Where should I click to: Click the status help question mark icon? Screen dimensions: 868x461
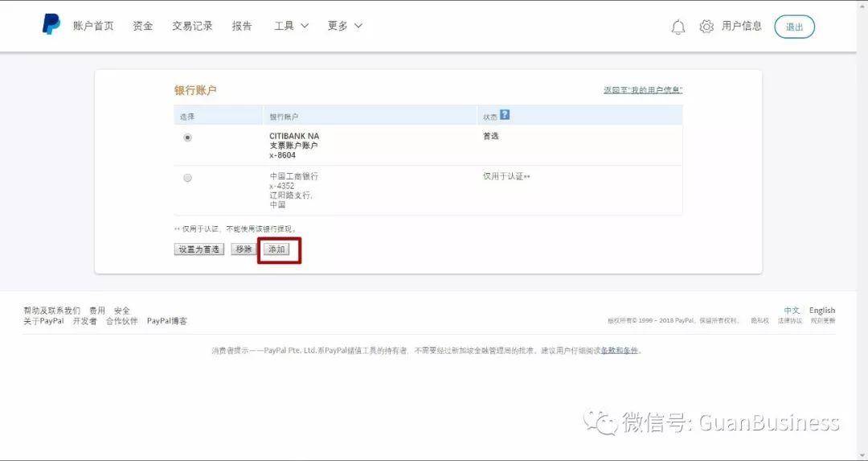point(504,115)
